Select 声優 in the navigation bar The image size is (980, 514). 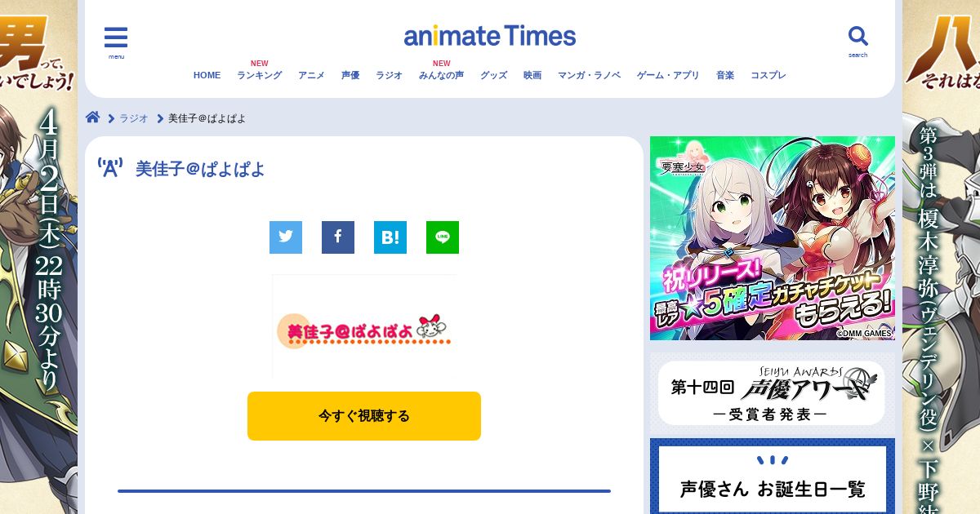pos(350,75)
